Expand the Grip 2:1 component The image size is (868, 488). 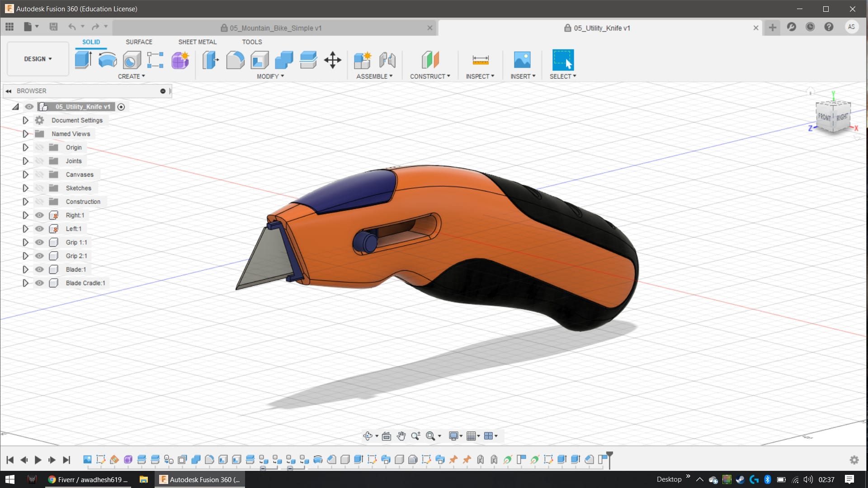click(25, 256)
